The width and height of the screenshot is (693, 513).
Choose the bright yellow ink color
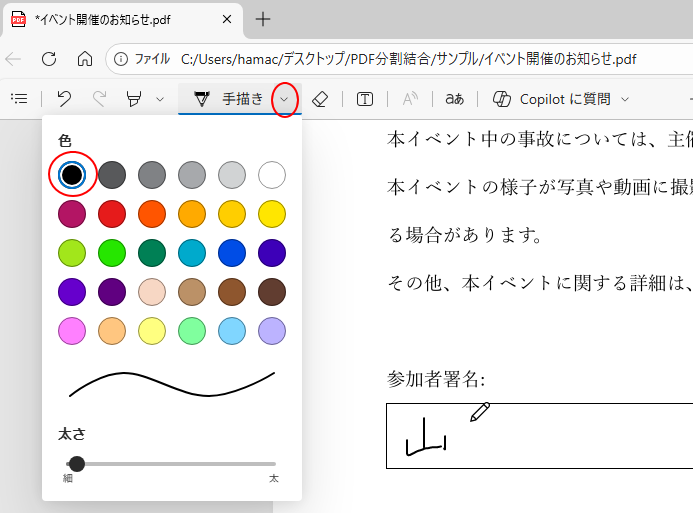point(272,214)
